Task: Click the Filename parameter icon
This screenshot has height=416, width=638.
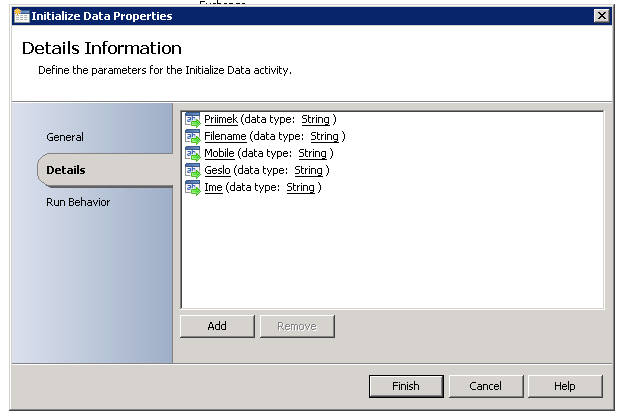Action: click(192, 137)
